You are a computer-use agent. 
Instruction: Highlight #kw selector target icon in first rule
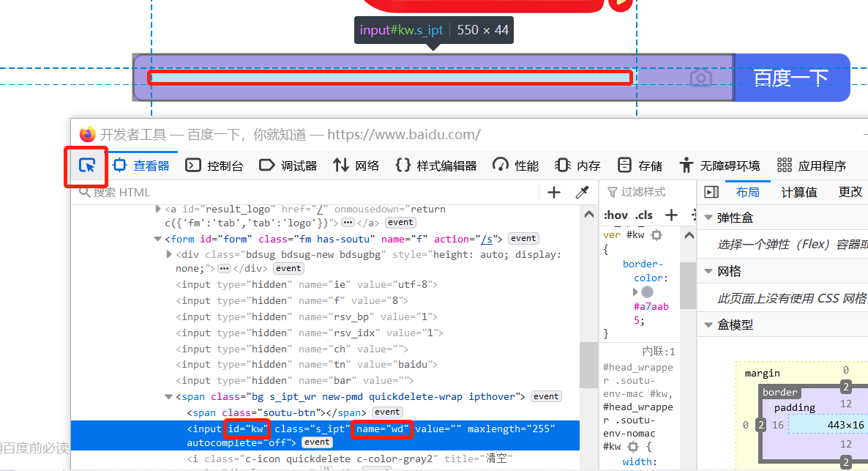(656, 235)
